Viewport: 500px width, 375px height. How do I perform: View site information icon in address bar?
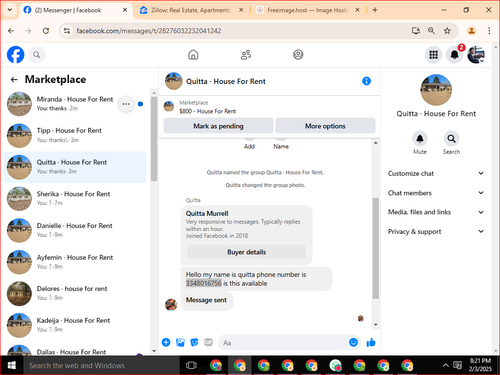pos(67,31)
